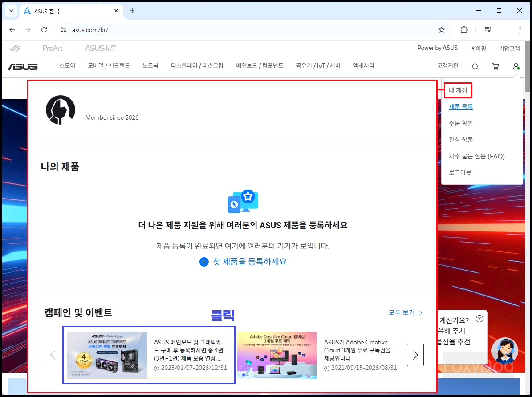Click the 나의 제품 heading
532x397 pixels.
(x=60, y=167)
